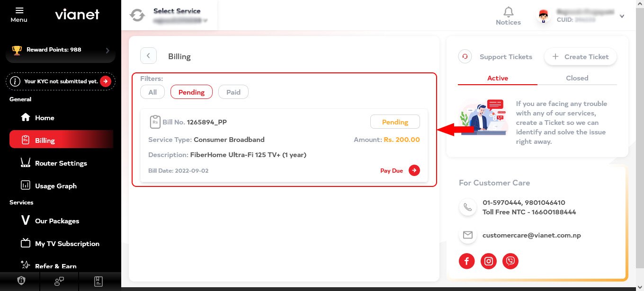This screenshot has width=644, height=291.
Task: Switch to Closed tickets tab
Action: (x=577, y=78)
